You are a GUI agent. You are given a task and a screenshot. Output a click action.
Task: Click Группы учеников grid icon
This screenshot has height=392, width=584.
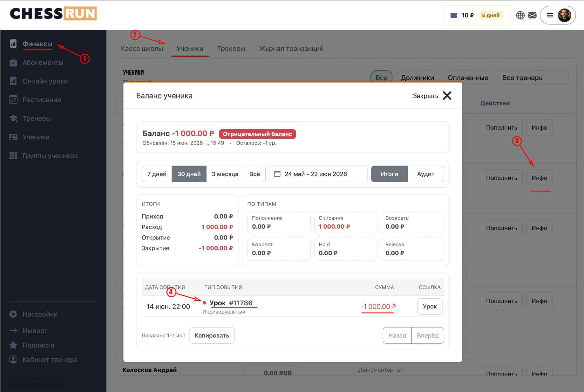(x=13, y=156)
